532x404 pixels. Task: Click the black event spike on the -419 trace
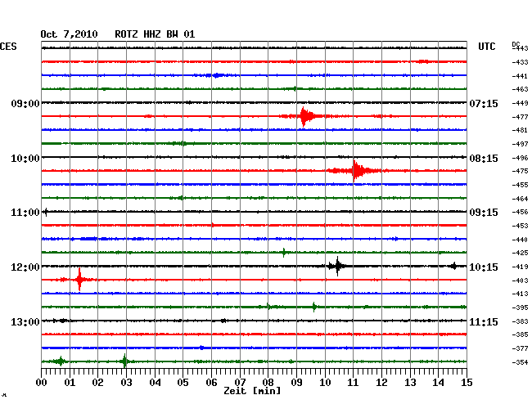(337, 266)
